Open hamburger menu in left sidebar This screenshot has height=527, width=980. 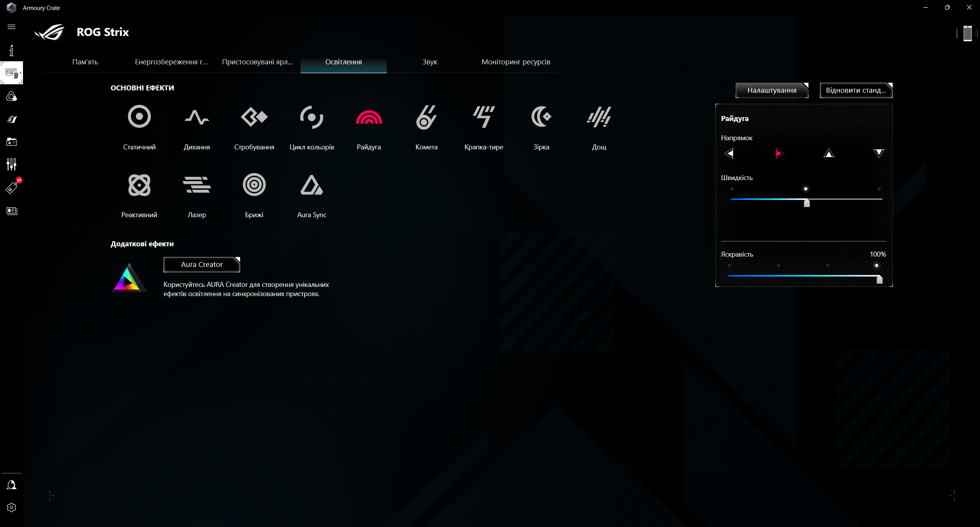click(x=11, y=27)
